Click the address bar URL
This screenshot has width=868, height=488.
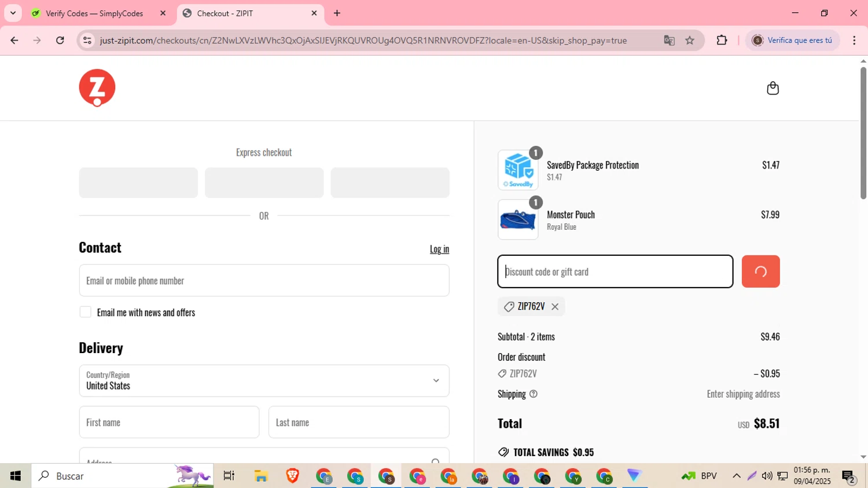coord(363,41)
